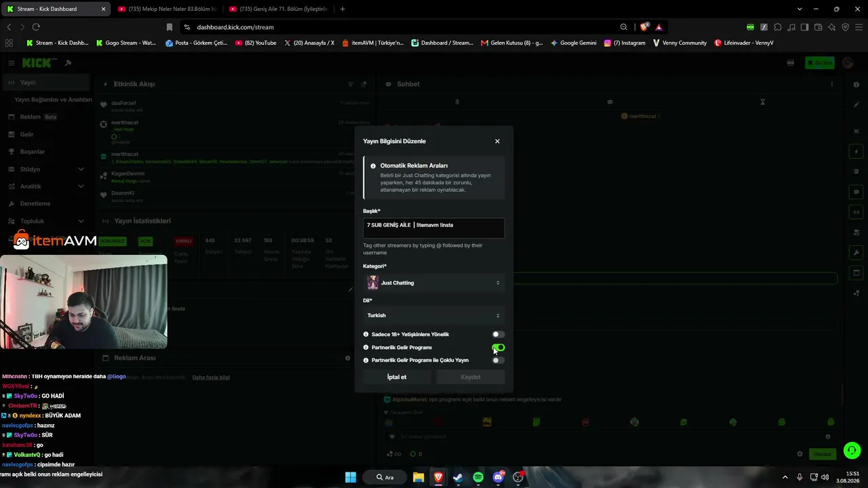
Task: Click the taskbar Ara search box
Action: click(385, 477)
